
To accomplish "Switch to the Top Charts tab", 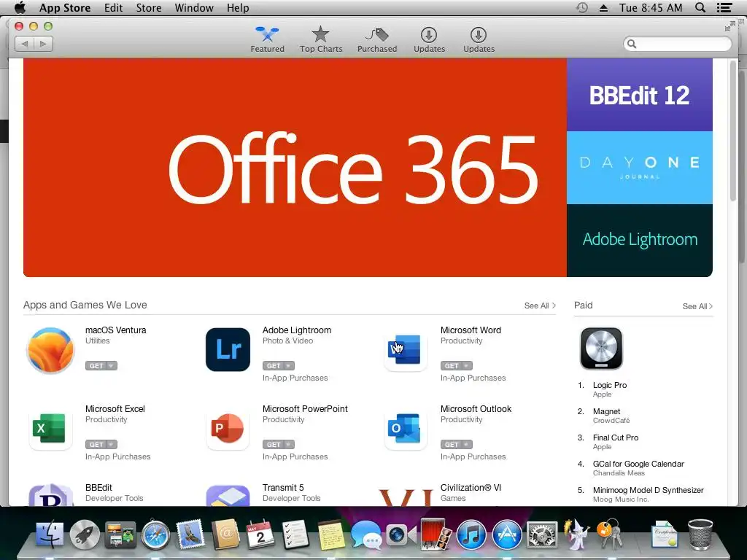I will [x=321, y=39].
